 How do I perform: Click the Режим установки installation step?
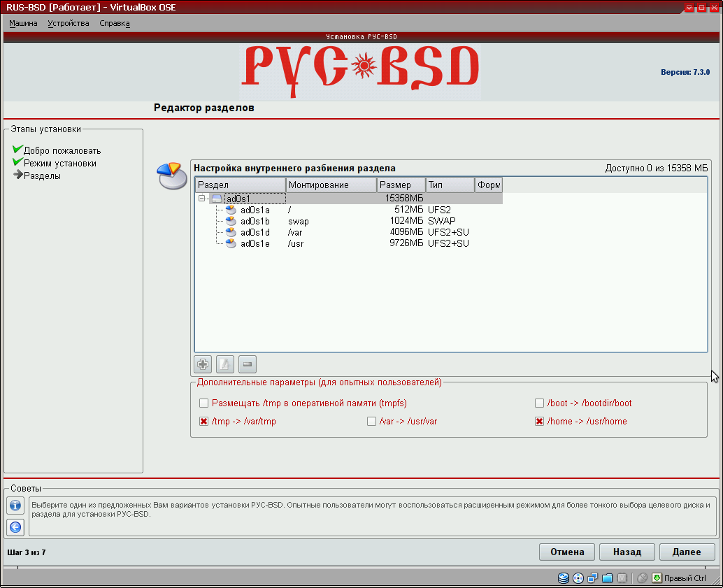60,164
